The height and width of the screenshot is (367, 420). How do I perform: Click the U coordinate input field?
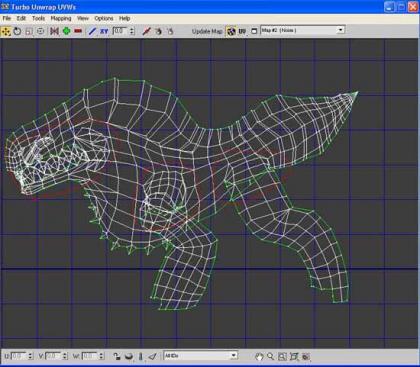(19, 356)
